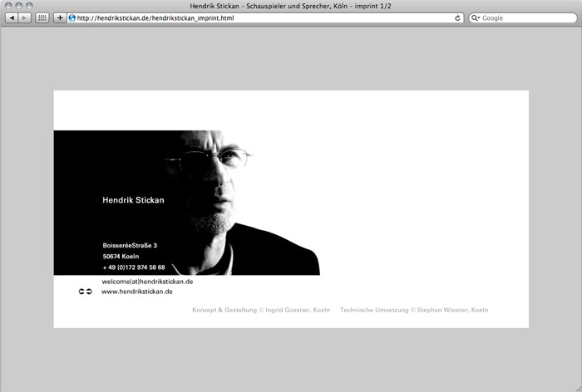582x392 pixels.
Task: Click into the Google search field
Action: coord(523,17)
